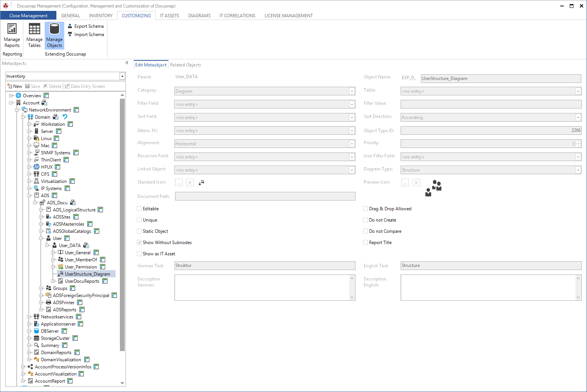This screenshot has width=587, height=392.
Task: Click Export Schema in the ribbon
Action: (86, 26)
